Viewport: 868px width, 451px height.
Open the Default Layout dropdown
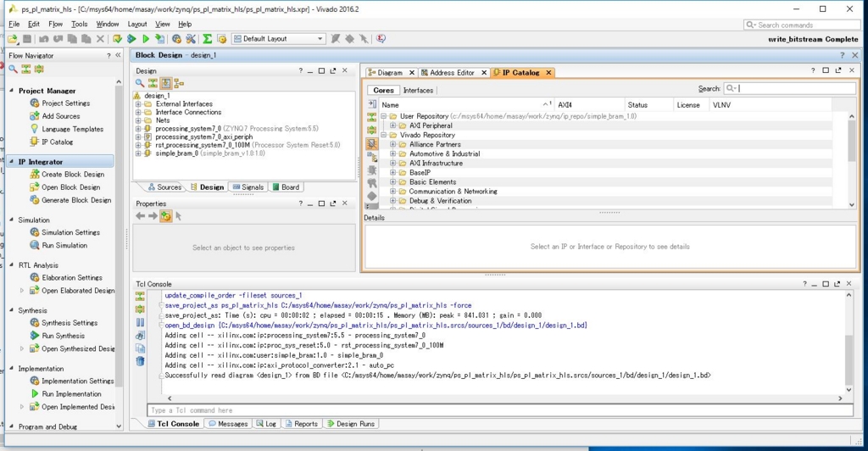point(278,39)
